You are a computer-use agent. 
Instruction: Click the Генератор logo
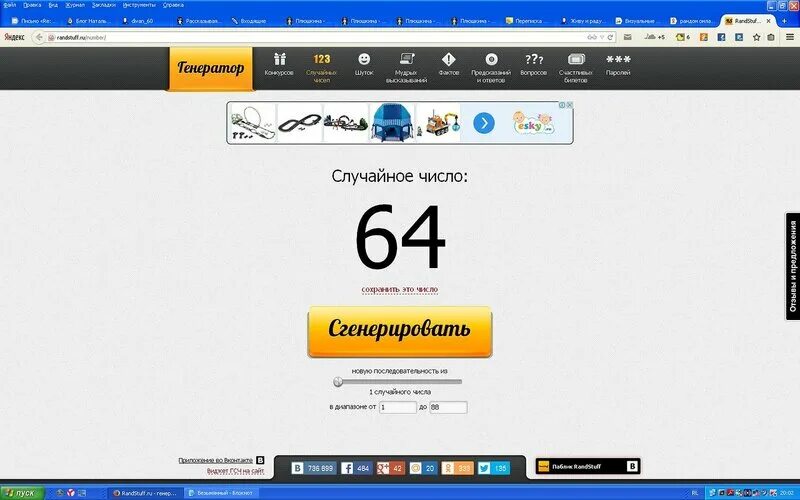pyautogui.click(x=210, y=68)
